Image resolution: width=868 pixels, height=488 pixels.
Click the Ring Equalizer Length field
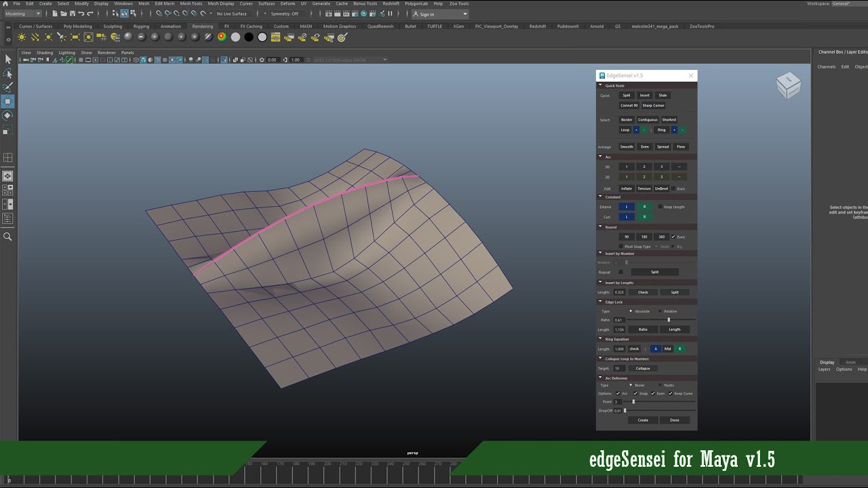pos(619,348)
